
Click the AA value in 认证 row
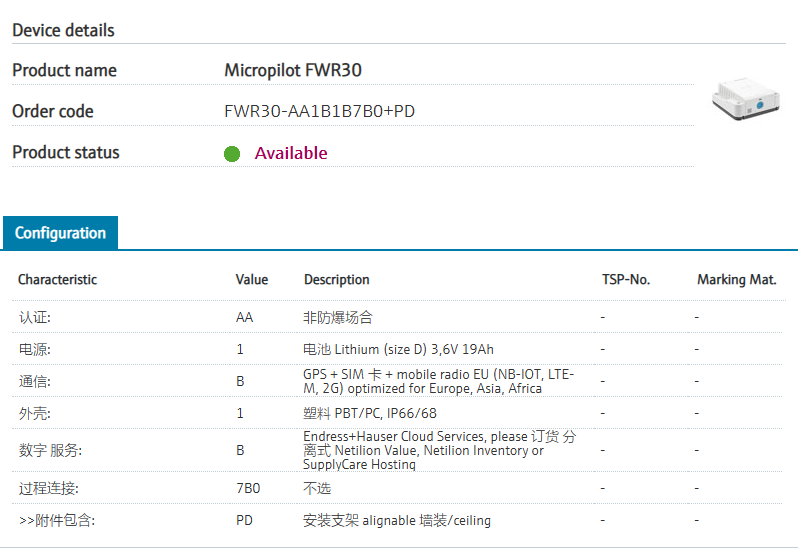244,317
